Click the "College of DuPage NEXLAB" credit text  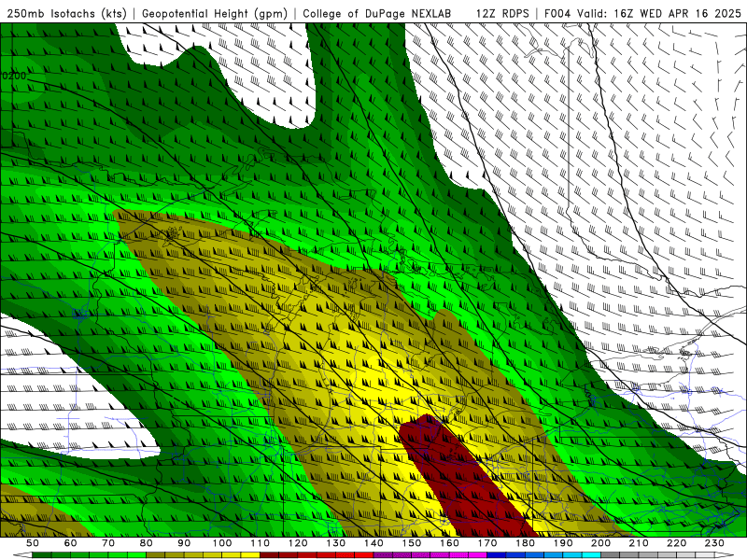[377, 13]
